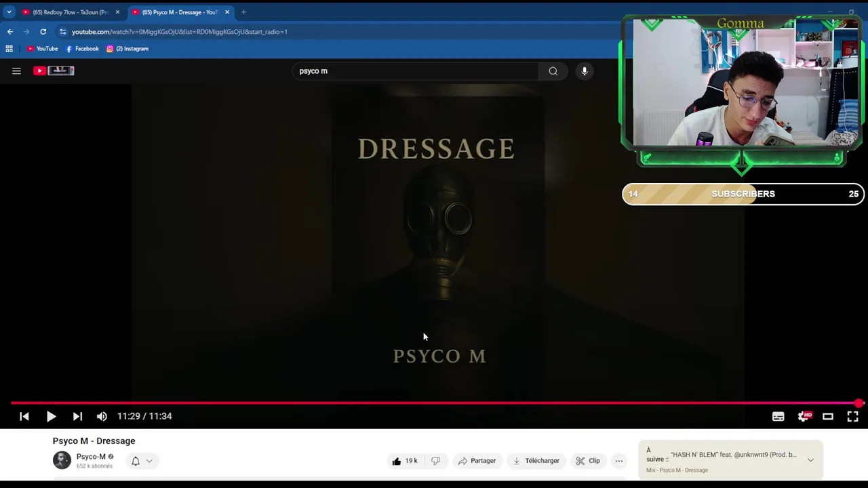Viewport: 868px width, 488px height.
Task: Open the YouTube guide hamburger menu
Action: tap(16, 70)
